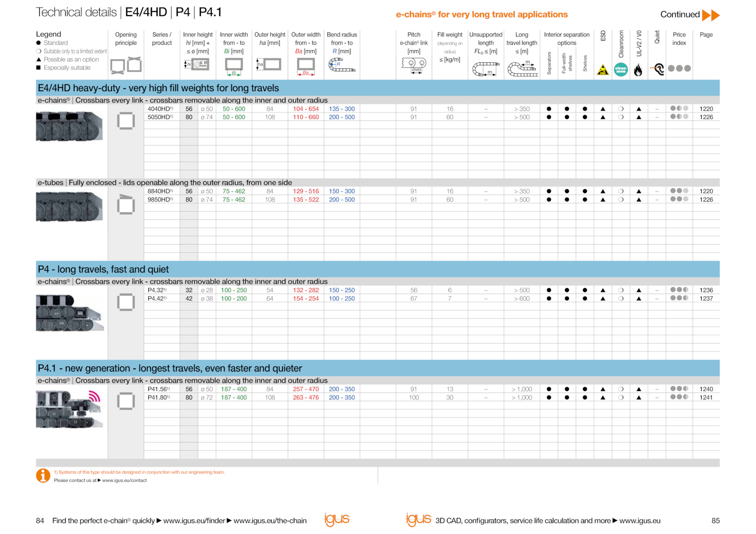This screenshot has height=534, width=756.
Task: Click the e-tubes Fully enclosed subheading
Action: pos(164,183)
